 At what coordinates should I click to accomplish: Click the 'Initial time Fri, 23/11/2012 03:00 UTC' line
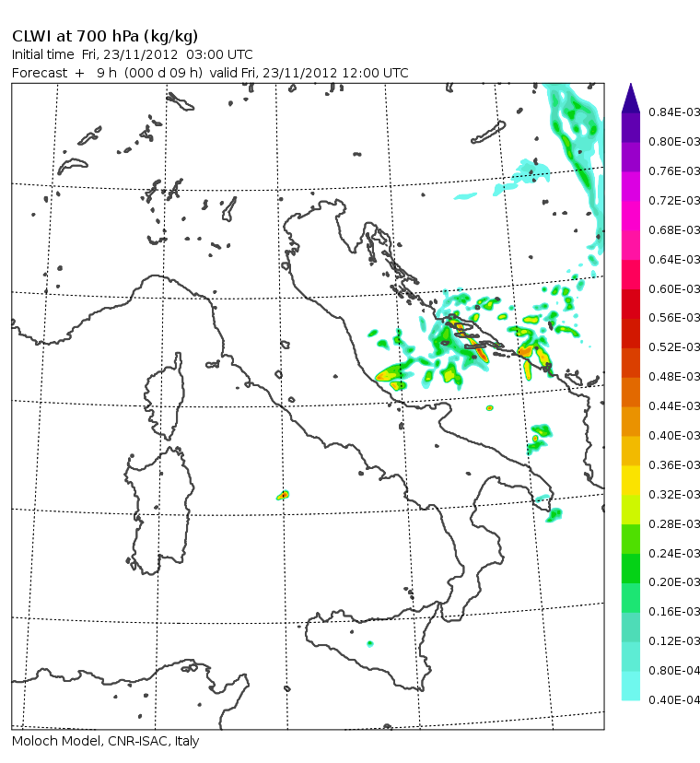(132, 54)
